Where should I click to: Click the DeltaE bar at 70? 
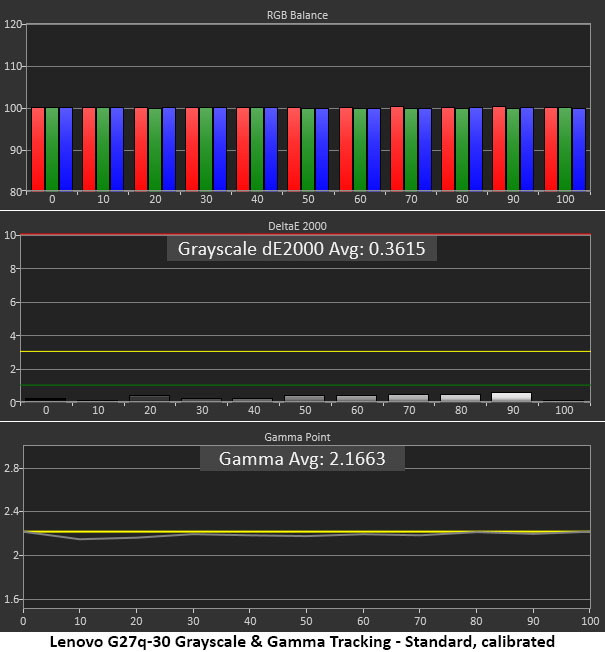(408, 398)
